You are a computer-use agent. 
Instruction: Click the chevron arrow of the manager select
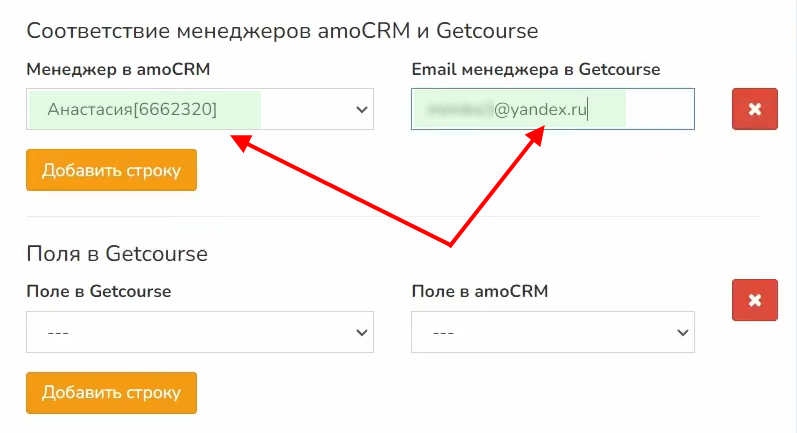pyautogui.click(x=362, y=109)
